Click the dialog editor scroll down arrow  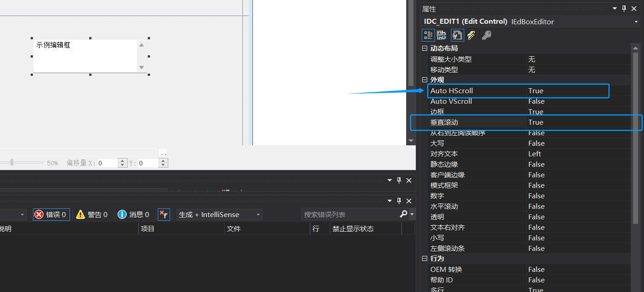tap(411, 141)
